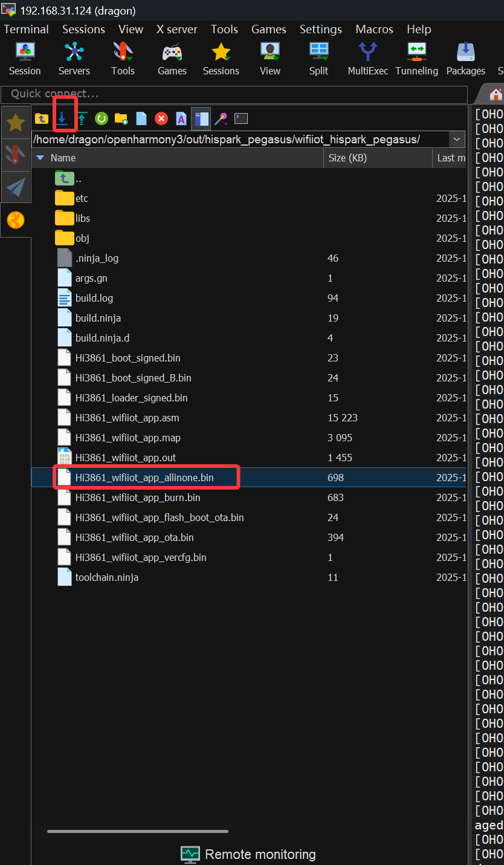Select Hi3861_loader_signed.bin file

tap(249, 398)
